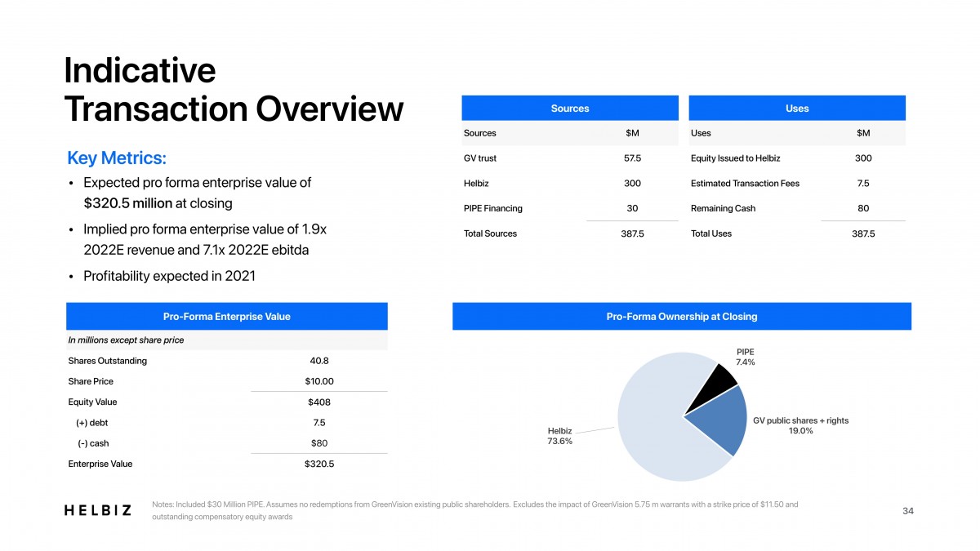980x551 pixels.
Task: Select the Remaining Cash value 80
Action: point(862,208)
